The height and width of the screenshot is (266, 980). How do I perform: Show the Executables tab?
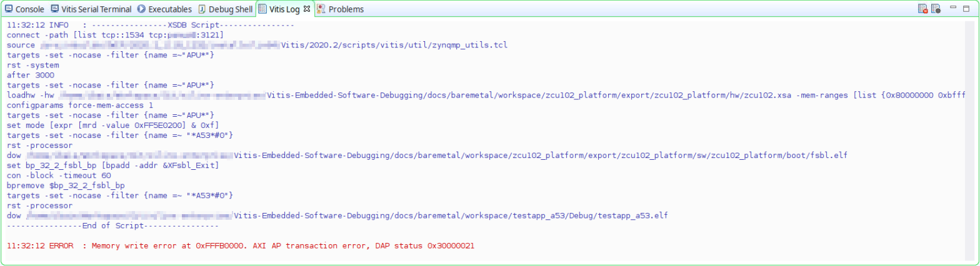click(x=166, y=9)
